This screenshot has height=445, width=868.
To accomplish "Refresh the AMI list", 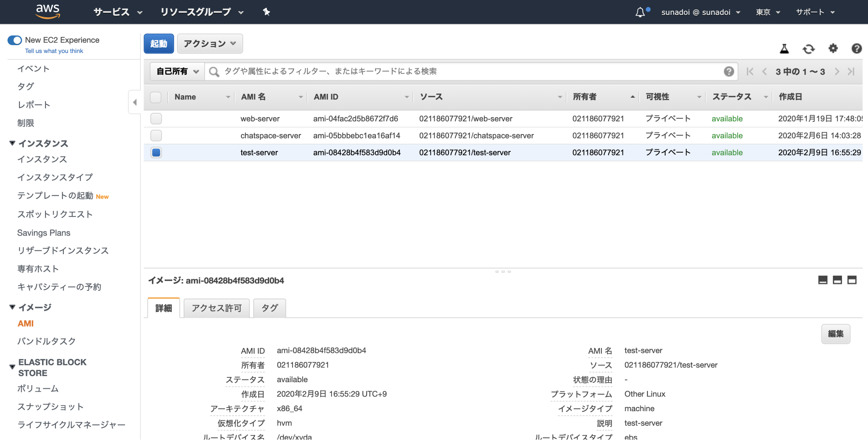I will click(809, 48).
